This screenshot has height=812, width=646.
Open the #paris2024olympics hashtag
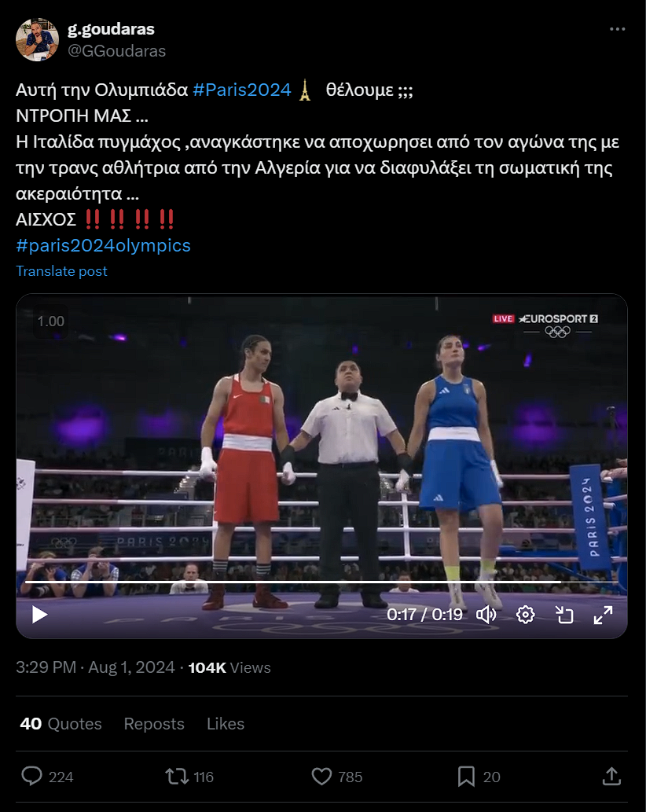pos(104,245)
